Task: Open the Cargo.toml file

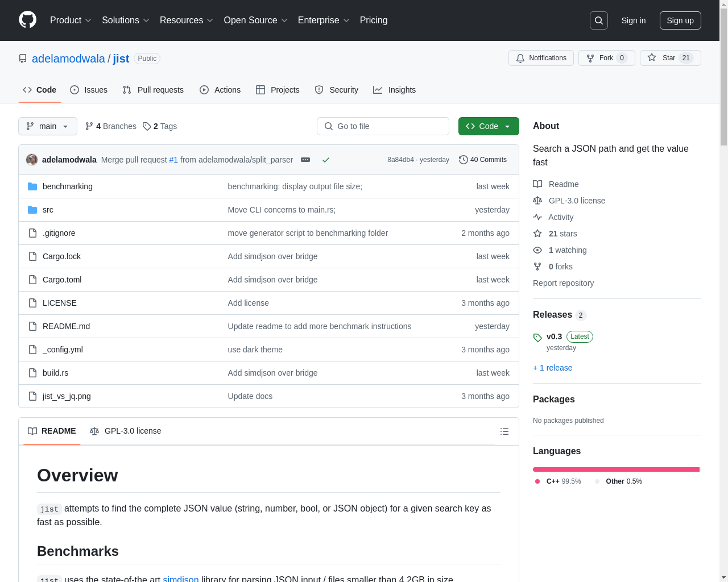Action: click(62, 280)
